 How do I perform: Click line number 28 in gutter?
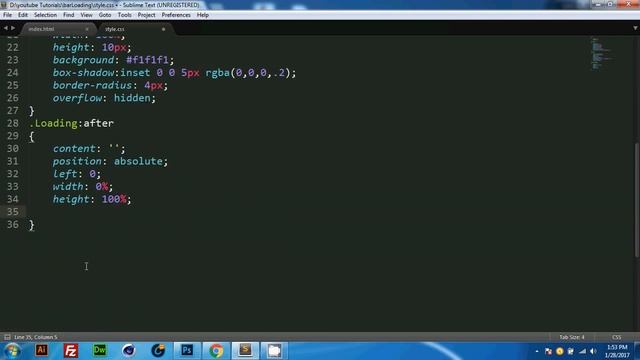click(x=13, y=123)
